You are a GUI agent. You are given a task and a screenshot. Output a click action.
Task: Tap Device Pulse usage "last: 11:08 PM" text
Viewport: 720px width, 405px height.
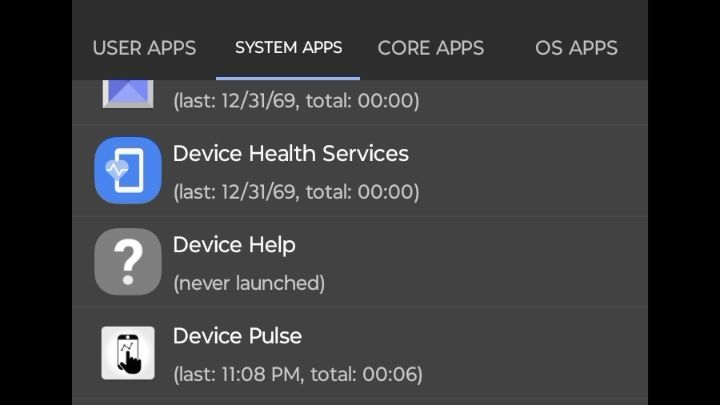tap(239, 374)
